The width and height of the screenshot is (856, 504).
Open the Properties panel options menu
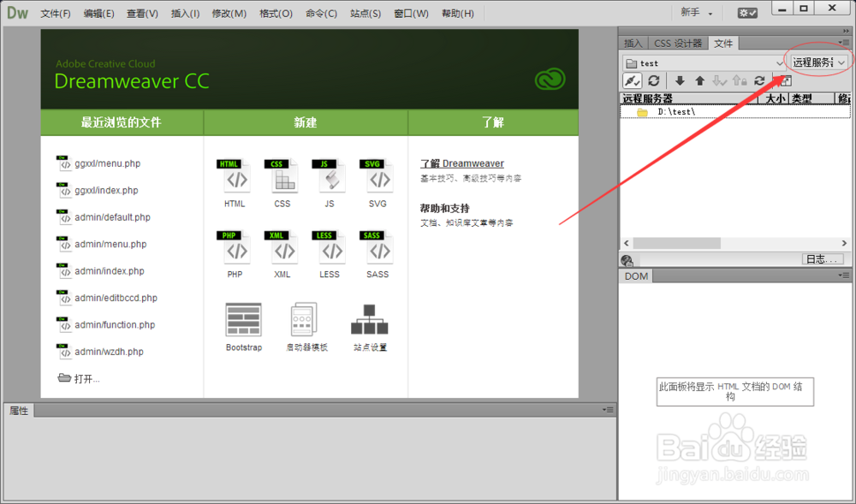click(x=608, y=410)
